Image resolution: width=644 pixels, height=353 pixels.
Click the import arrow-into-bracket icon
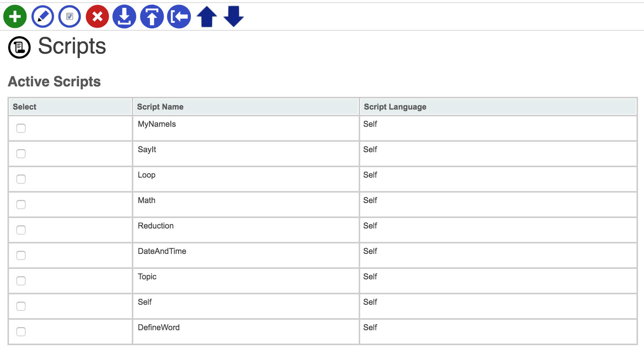pyautogui.click(x=179, y=17)
